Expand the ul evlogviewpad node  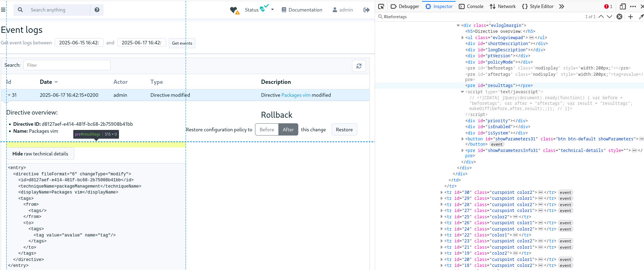[462, 37]
